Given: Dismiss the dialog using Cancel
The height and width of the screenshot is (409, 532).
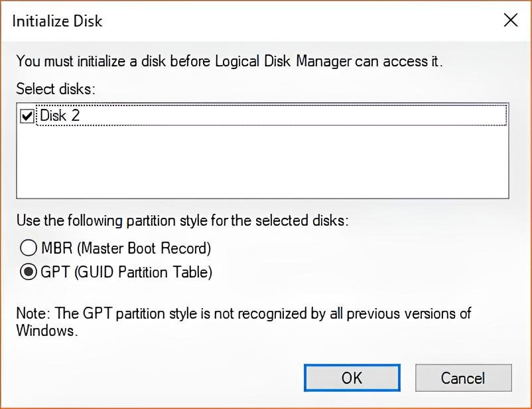Looking at the screenshot, I should (463, 378).
